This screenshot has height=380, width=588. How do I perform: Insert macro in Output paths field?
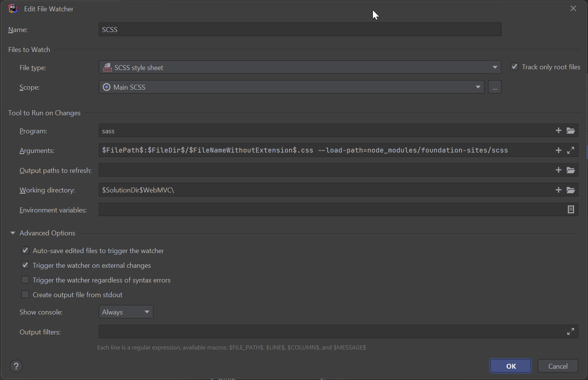pyautogui.click(x=558, y=170)
